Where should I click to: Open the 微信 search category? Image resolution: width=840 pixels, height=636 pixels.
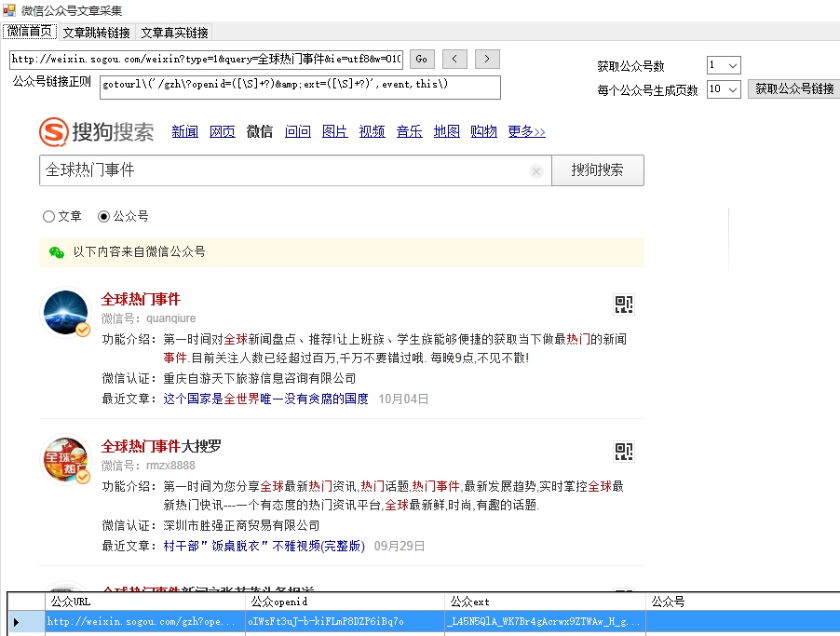pos(260,131)
